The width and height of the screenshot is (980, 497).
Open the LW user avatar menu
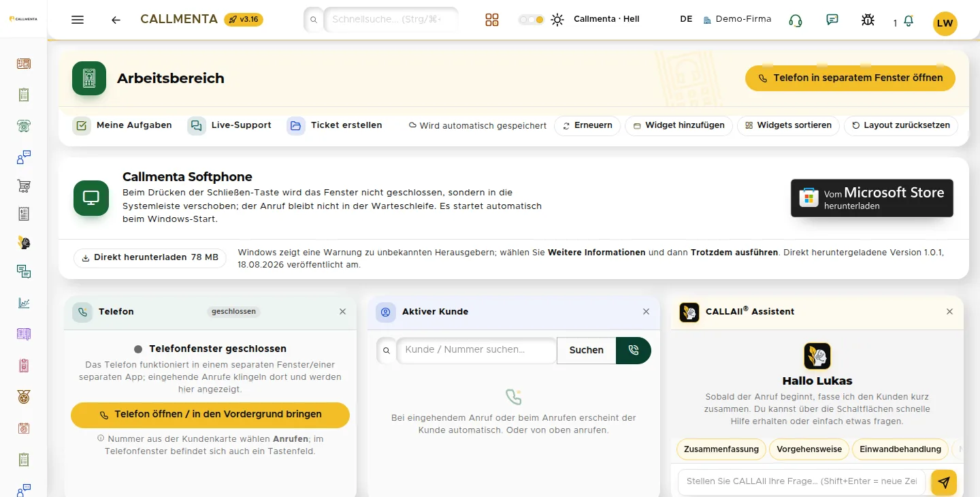tap(945, 23)
